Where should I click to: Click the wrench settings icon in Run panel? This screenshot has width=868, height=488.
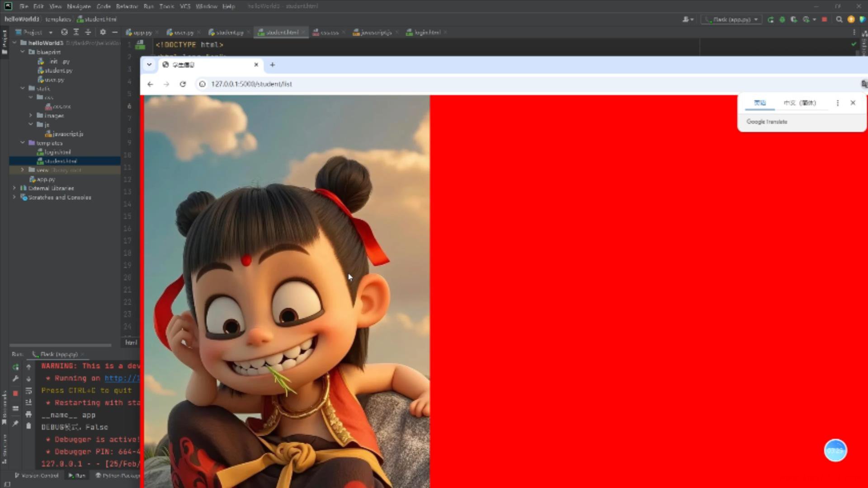[15, 379]
